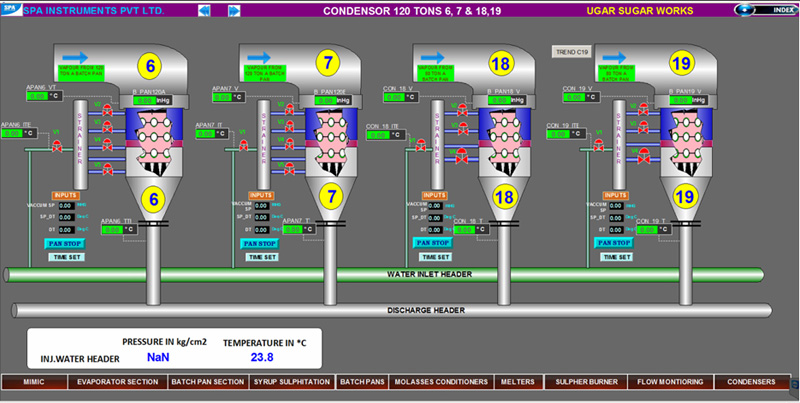800x403 pixels.
Task: Open the EVAPORATOR SECTION tab
Action: [117, 382]
